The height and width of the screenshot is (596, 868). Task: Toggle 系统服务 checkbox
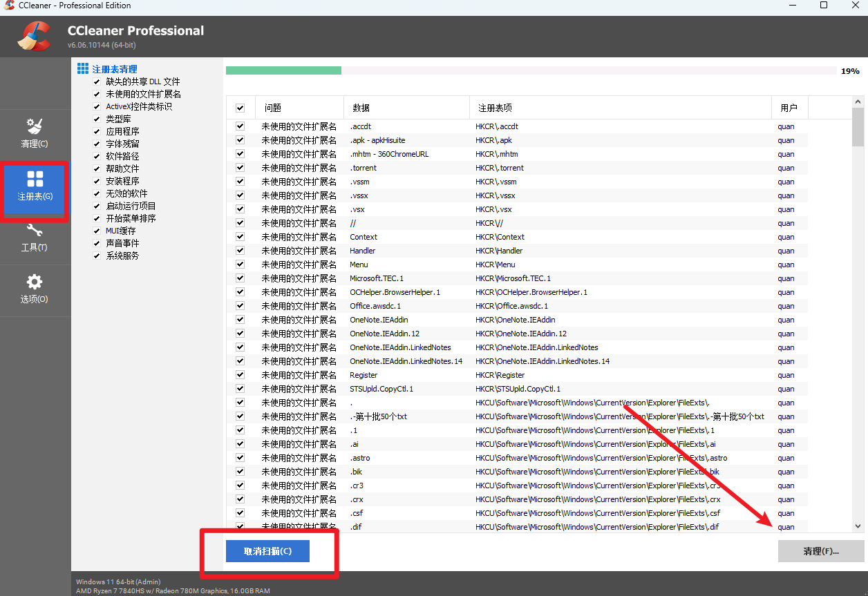97,256
